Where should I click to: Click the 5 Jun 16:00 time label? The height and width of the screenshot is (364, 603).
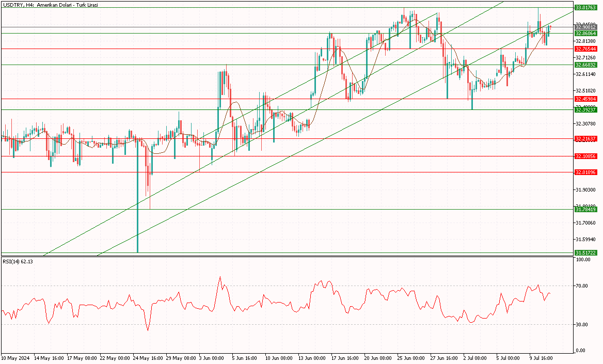point(245,358)
